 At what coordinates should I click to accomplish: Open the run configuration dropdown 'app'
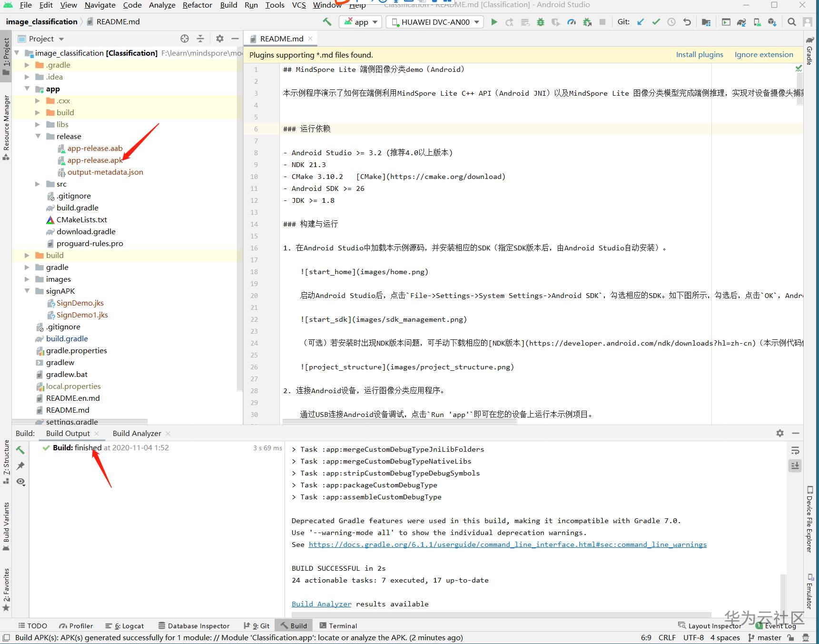(x=361, y=22)
